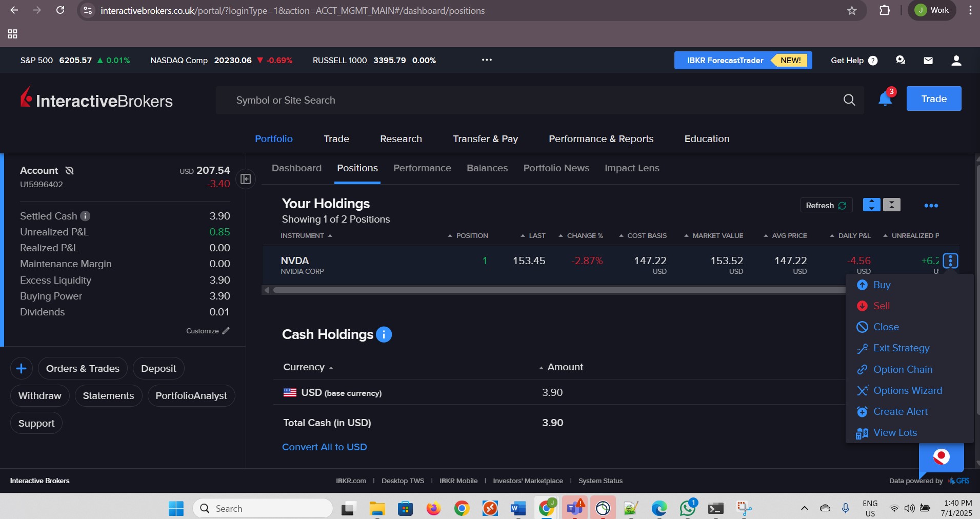Click the expand rows blue icon

[871, 205]
